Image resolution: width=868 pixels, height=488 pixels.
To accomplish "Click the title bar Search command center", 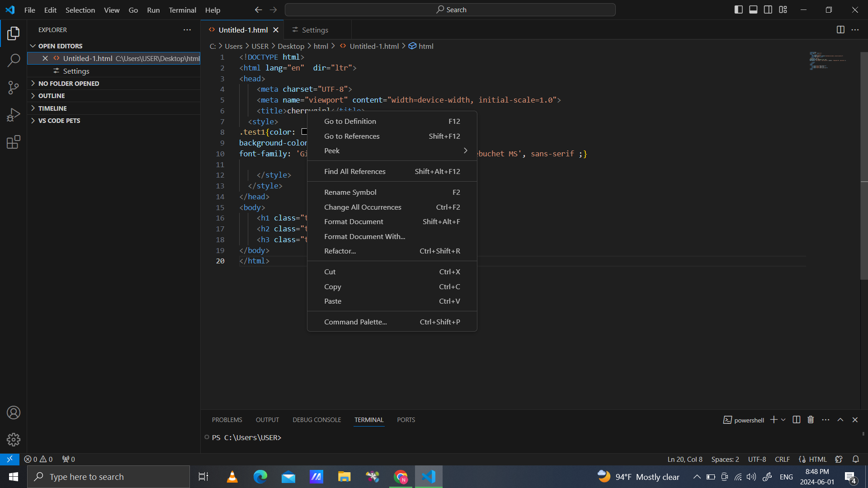I will [x=450, y=9].
